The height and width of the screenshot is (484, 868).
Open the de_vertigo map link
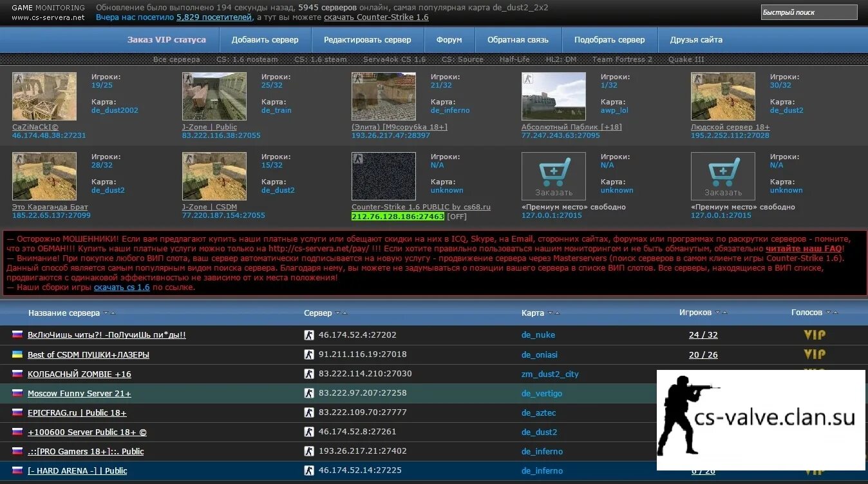(x=542, y=393)
